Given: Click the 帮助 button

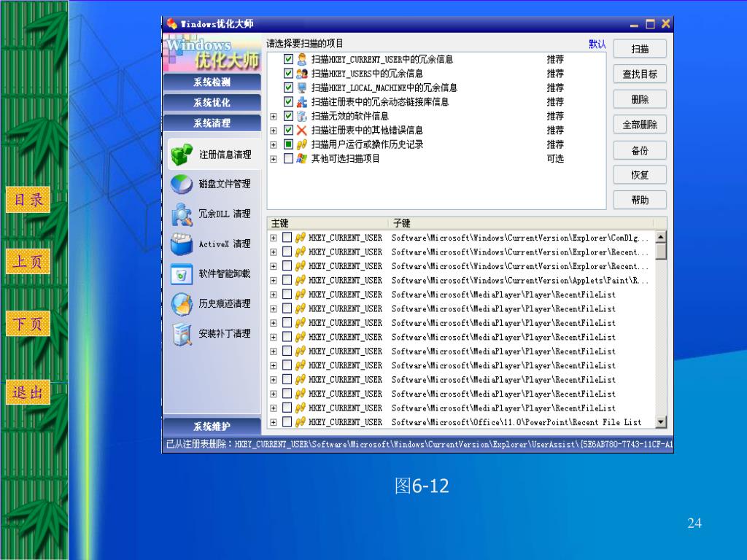Looking at the screenshot, I should [x=640, y=200].
